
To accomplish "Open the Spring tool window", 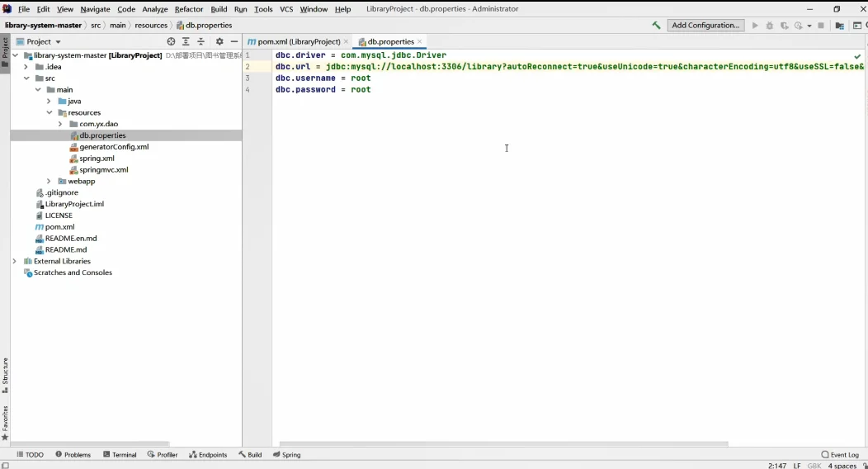I will pos(287,455).
